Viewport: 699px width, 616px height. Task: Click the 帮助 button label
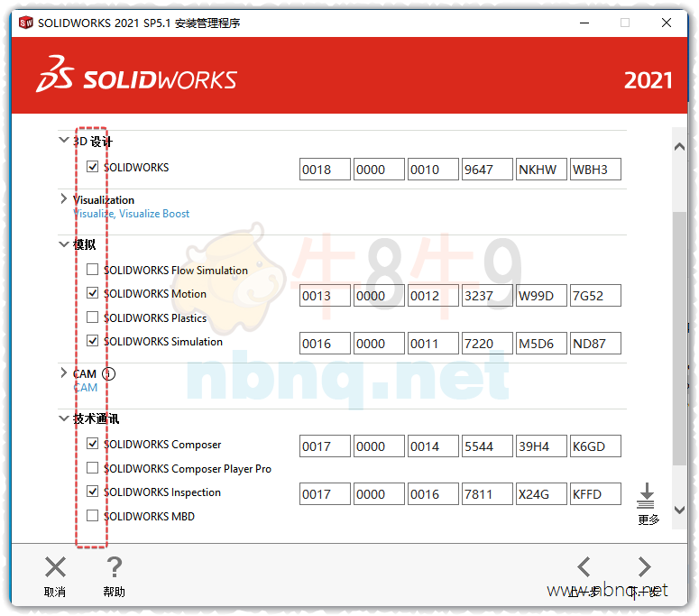[x=115, y=592]
